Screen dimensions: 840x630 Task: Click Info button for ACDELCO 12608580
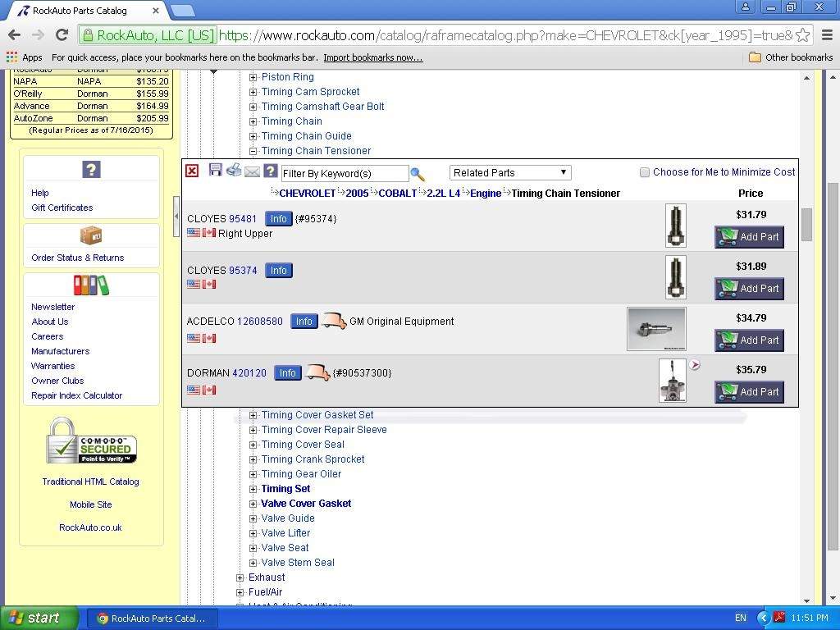coord(304,322)
